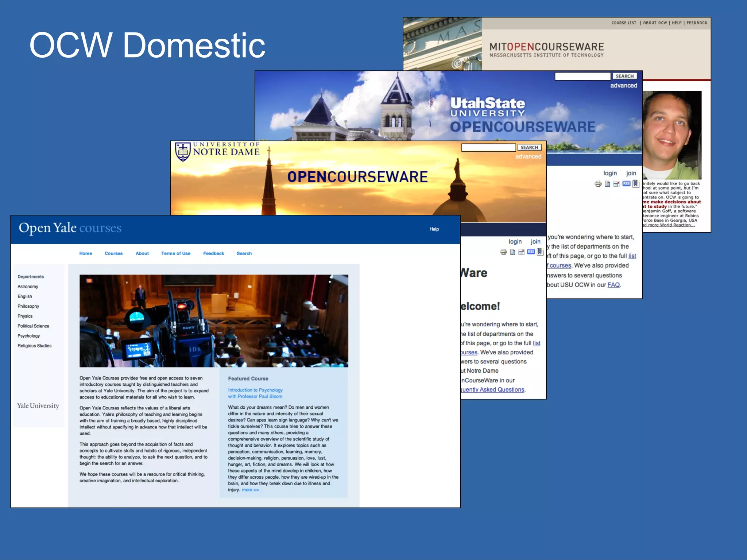
Task: Open the Search tab on Open Yale
Action: tap(244, 253)
